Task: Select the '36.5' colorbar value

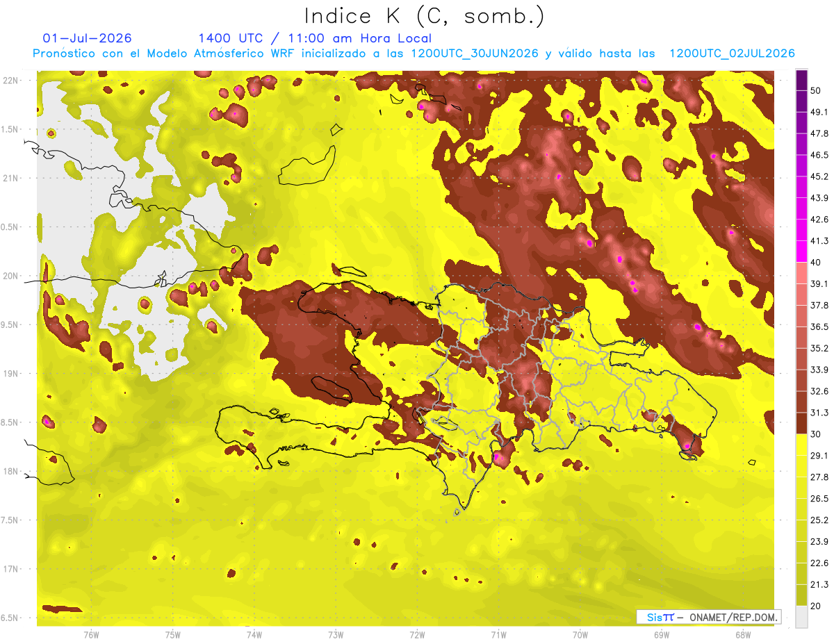Action: point(819,327)
